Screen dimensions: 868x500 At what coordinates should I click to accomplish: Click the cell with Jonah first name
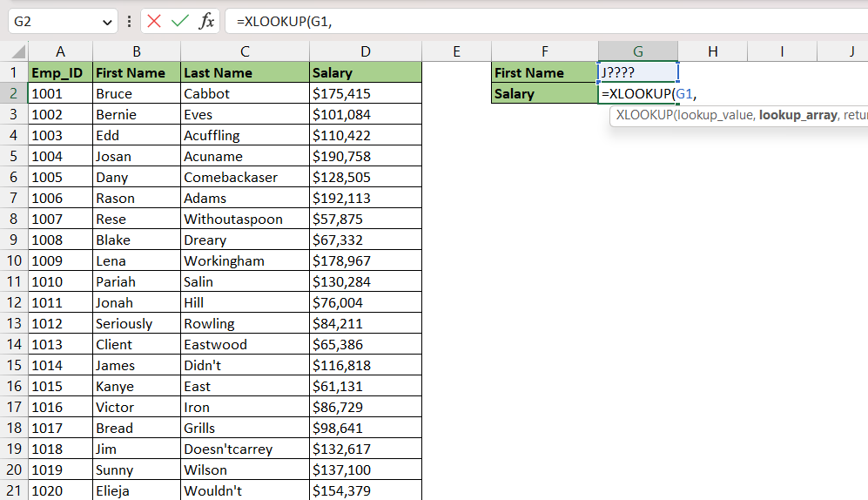137,303
